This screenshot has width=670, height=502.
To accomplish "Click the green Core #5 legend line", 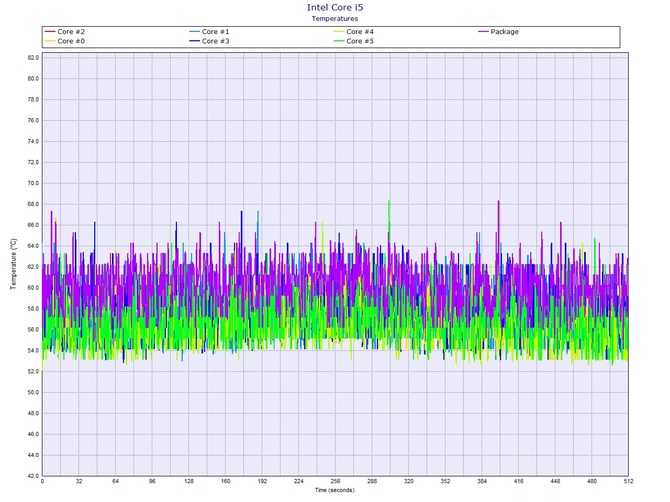I will (x=339, y=41).
